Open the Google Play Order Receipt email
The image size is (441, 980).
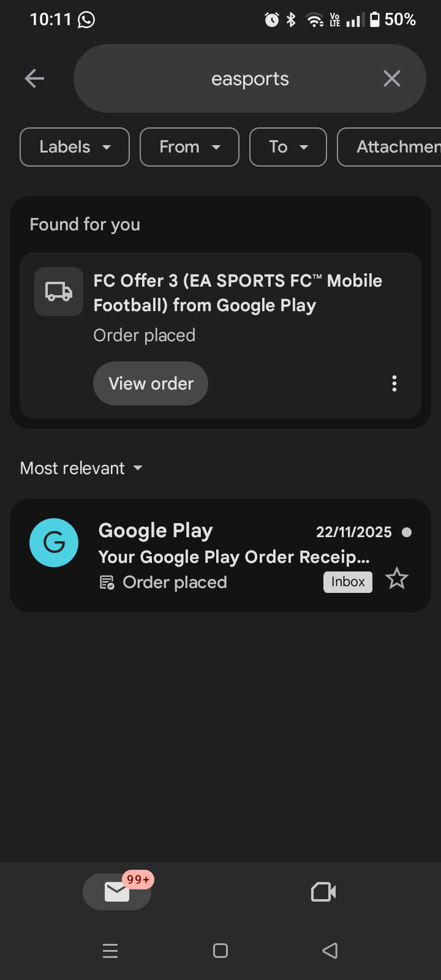point(233,556)
